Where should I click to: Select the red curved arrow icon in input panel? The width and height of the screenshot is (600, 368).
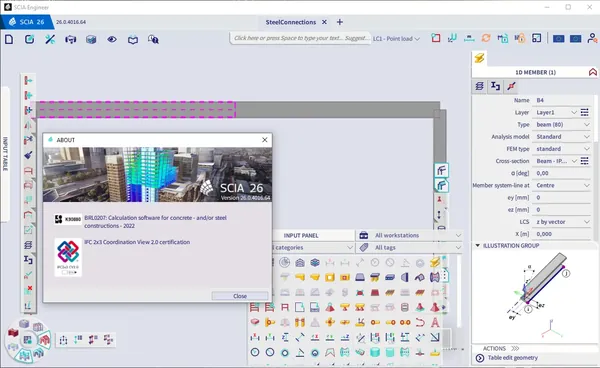[420, 322]
